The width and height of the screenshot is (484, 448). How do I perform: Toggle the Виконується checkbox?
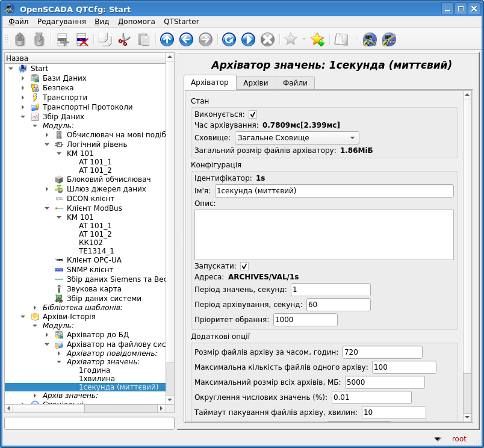pyautogui.click(x=253, y=114)
